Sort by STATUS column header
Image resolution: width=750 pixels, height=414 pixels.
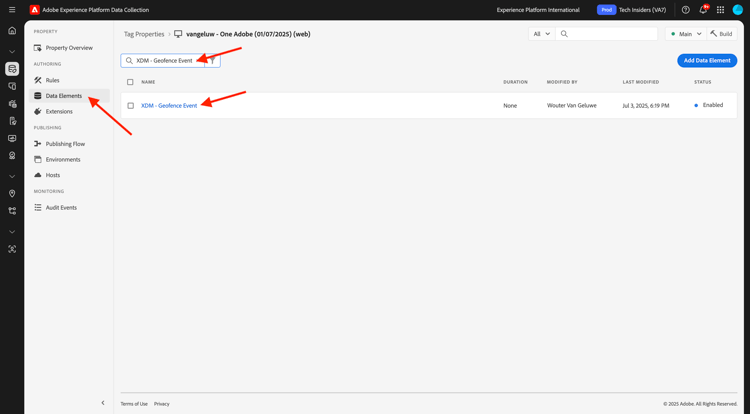point(703,82)
